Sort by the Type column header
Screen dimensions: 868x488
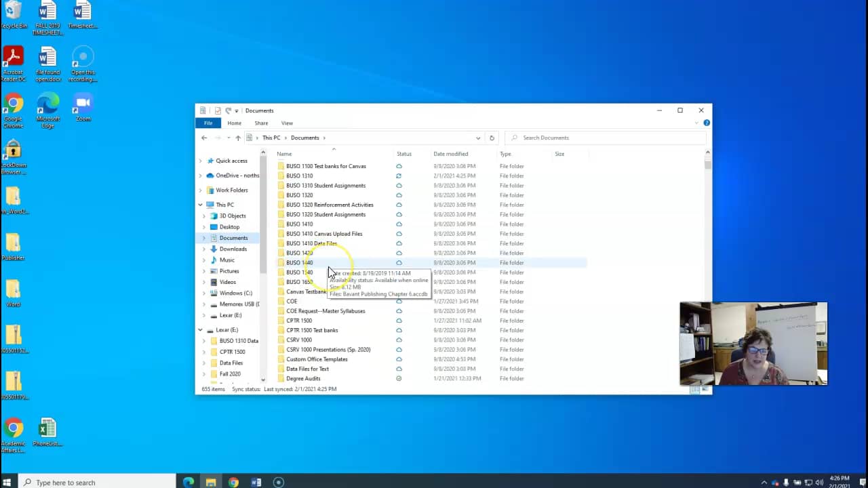(505, 154)
